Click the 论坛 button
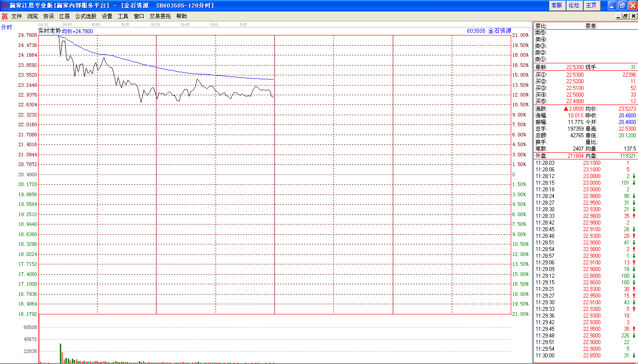This screenshot has width=638, height=364. click(x=574, y=5)
